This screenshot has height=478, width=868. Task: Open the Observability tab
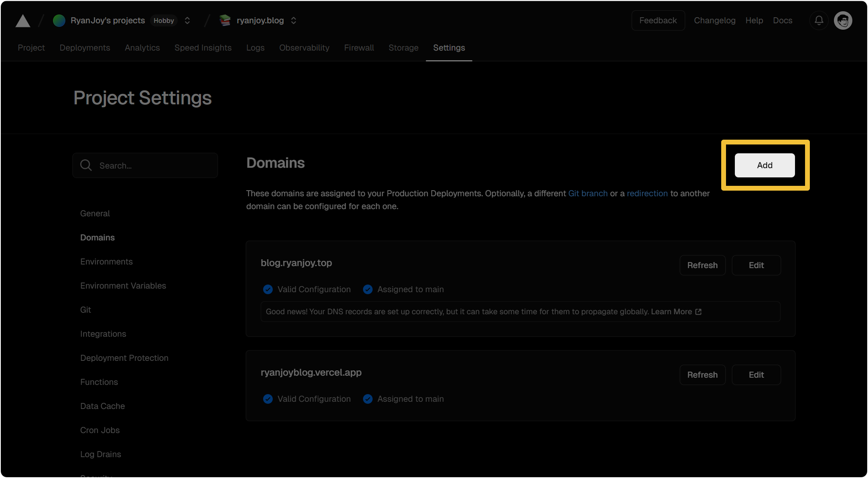click(x=304, y=48)
